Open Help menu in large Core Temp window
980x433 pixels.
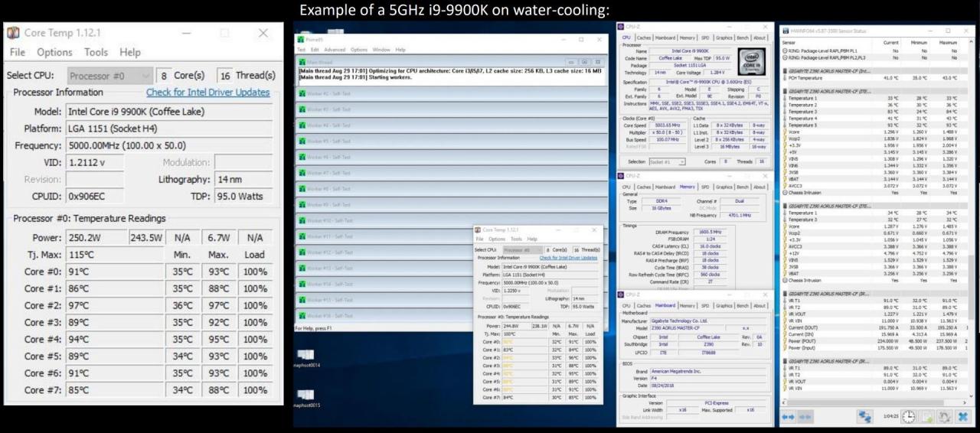[x=130, y=52]
